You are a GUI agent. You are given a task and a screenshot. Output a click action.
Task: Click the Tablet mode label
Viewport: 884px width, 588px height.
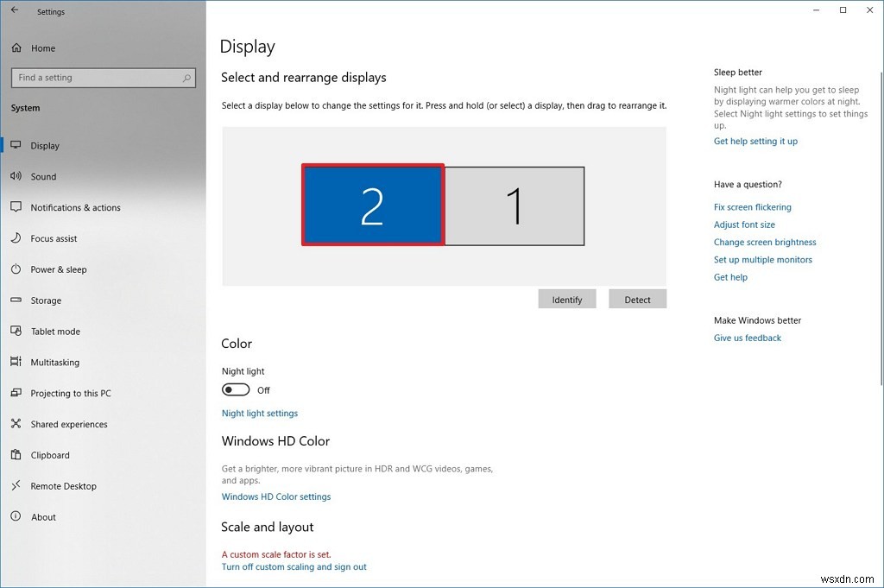click(x=55, y=332)
